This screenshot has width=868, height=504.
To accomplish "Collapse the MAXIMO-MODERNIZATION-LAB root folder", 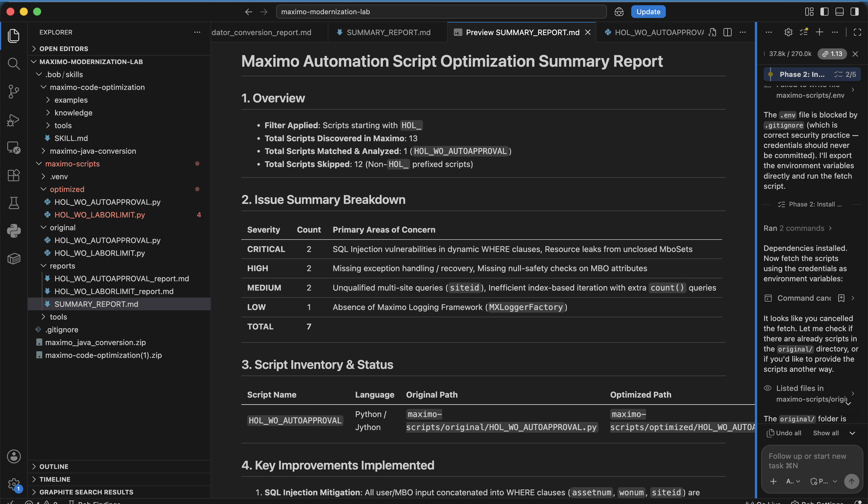I will click(x=119, y=62).
